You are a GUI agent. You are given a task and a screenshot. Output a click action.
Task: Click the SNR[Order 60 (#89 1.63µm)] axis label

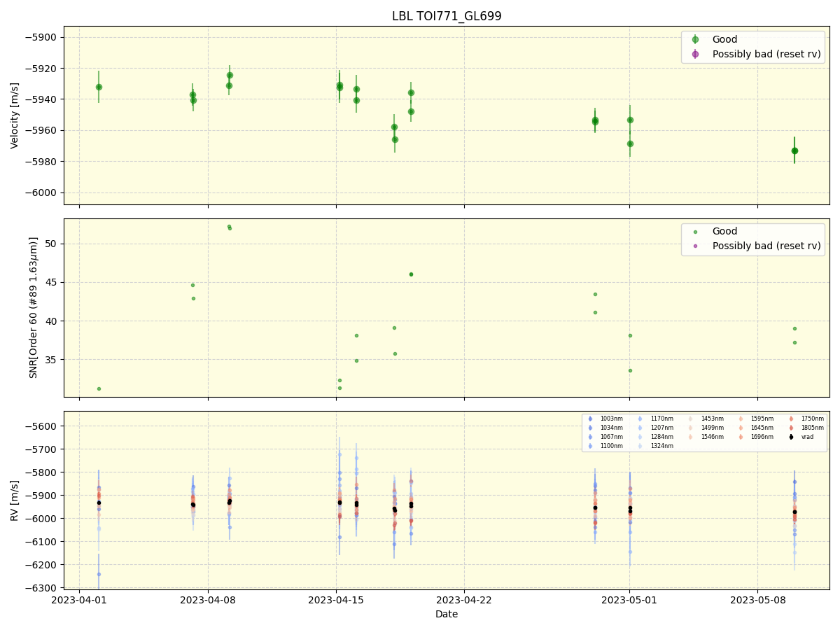pyautogui.click(x=33, y=307)
